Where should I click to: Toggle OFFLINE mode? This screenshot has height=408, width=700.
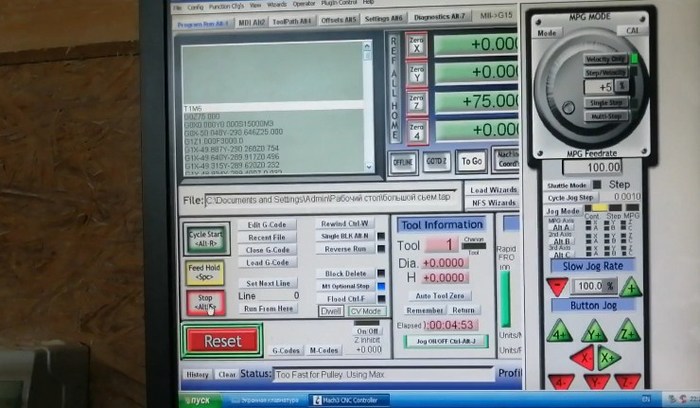(403, 162)
